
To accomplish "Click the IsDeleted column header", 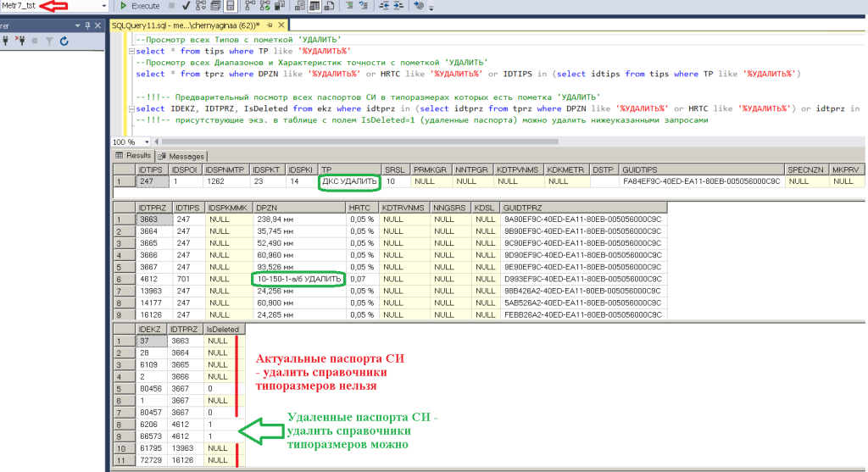I will coord(224,330).
